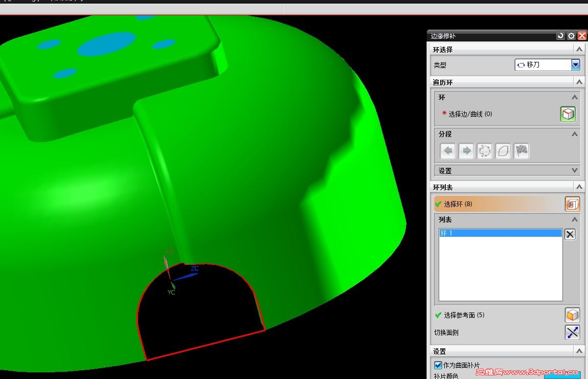
Task: Select 环 1 in the list
Action: coord(500,233)
